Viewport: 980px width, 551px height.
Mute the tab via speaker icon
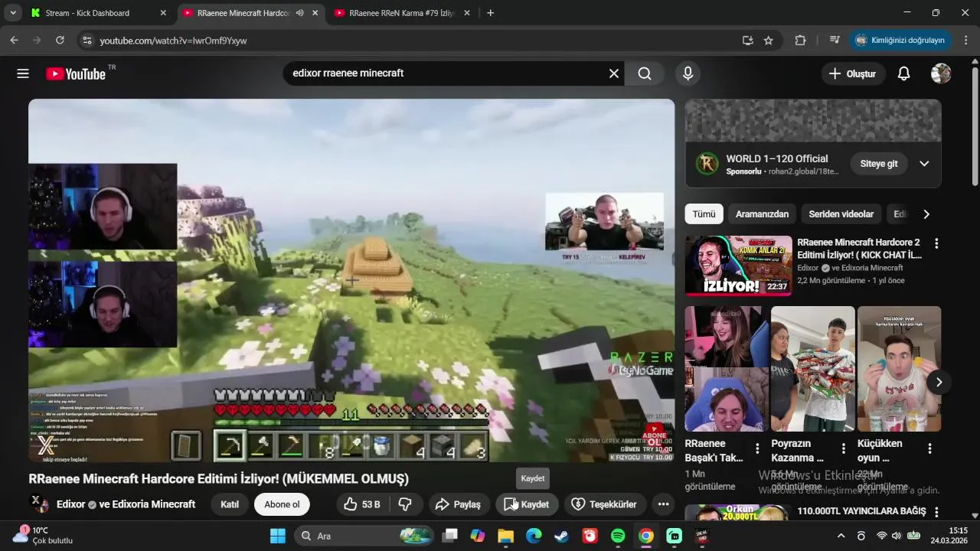point(299,13)
